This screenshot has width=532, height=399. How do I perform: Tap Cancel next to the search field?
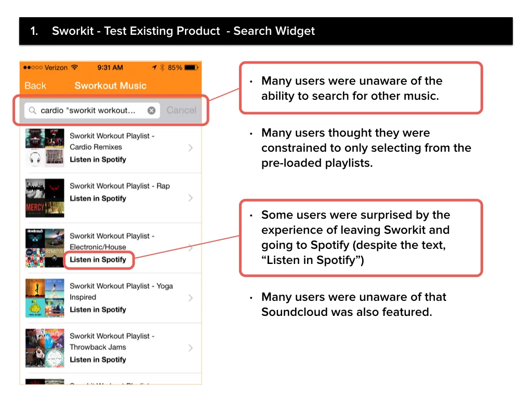pyautogui.click(x=181, y=110)
